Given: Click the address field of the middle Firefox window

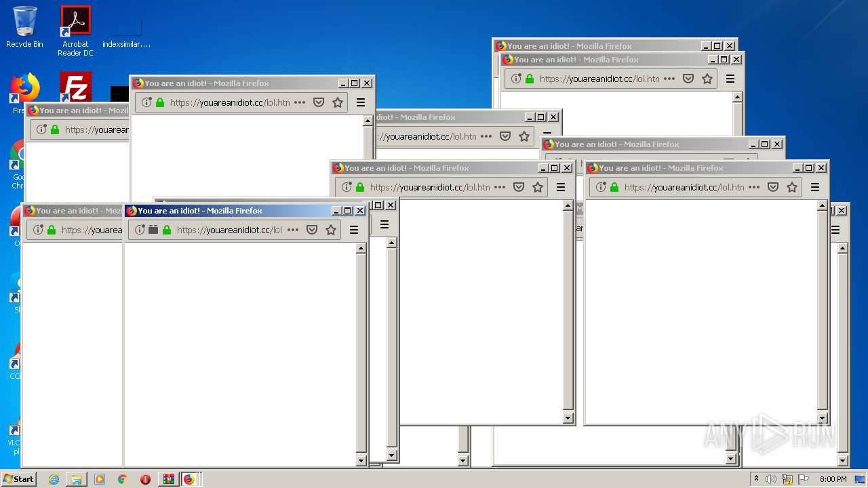Looking at the screenshot, I should [429, 187].
